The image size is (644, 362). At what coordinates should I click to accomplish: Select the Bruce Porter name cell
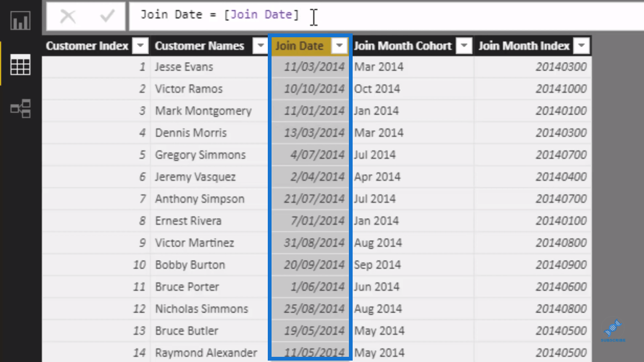[209, 287]
